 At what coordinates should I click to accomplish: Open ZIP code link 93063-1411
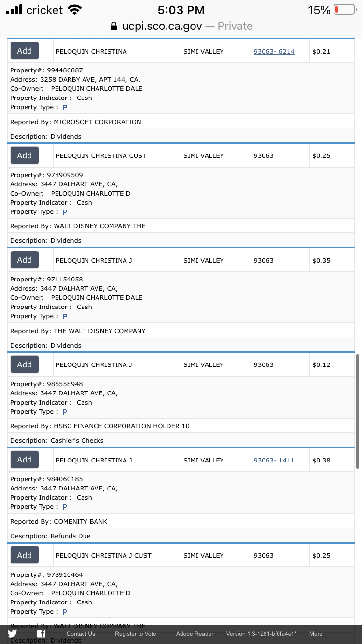click(x=274, y=460)
